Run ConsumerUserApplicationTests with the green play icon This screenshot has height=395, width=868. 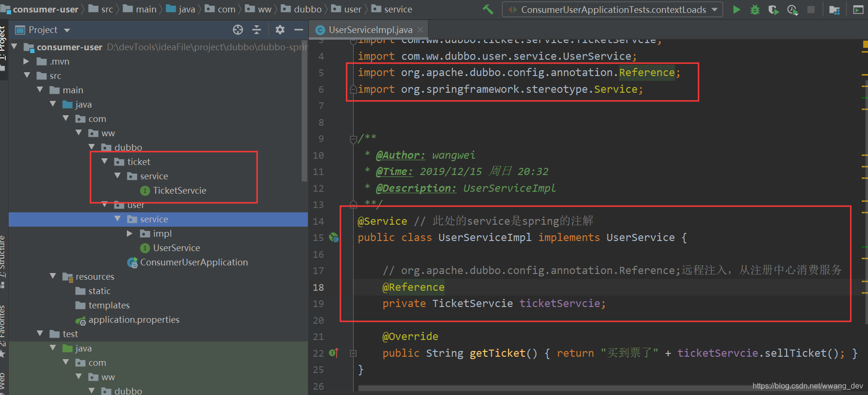tap(736, 10)
